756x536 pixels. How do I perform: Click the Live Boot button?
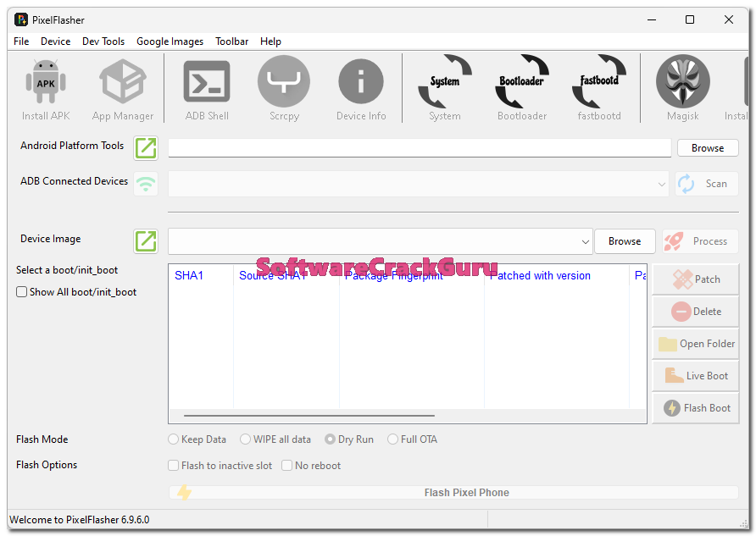tap(695, 376)
